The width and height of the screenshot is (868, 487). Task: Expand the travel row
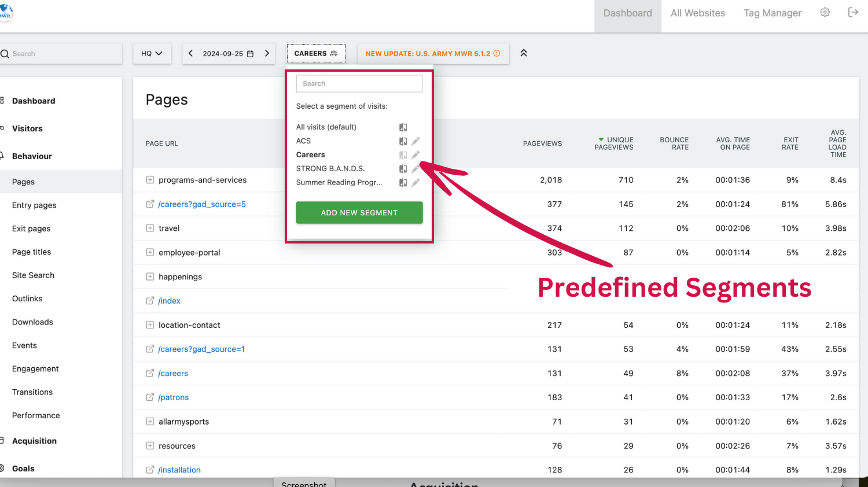click(x=150, y=228)
